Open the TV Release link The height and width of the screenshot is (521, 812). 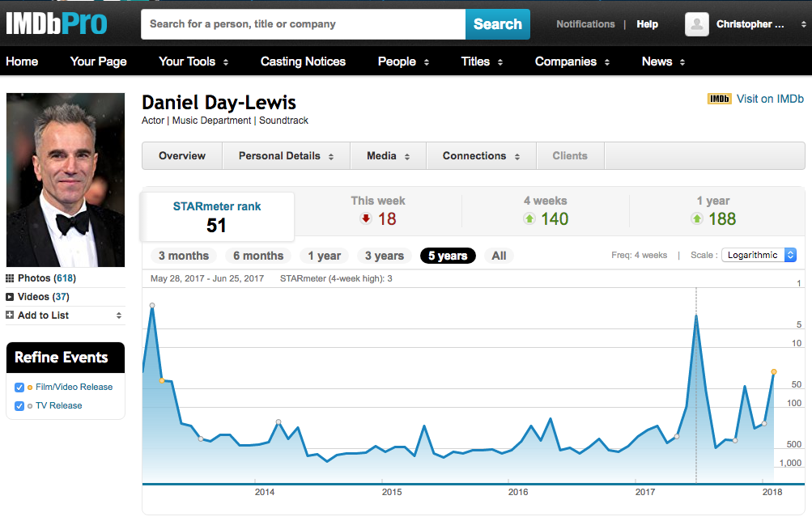tap(58, 405)
